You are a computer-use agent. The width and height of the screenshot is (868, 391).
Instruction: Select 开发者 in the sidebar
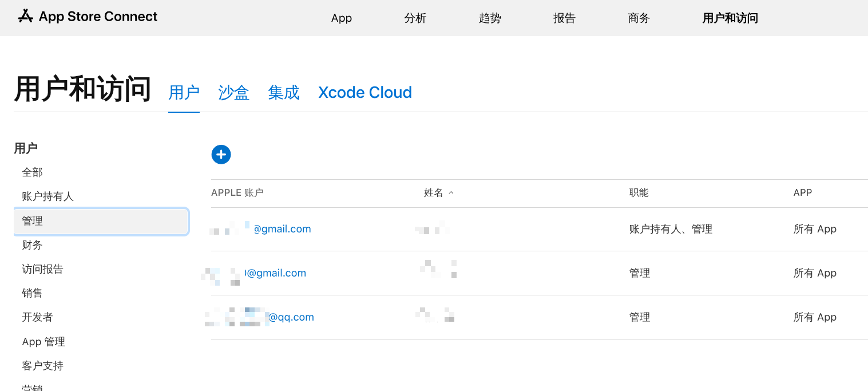pyautogui.click(x=37, y=317)
